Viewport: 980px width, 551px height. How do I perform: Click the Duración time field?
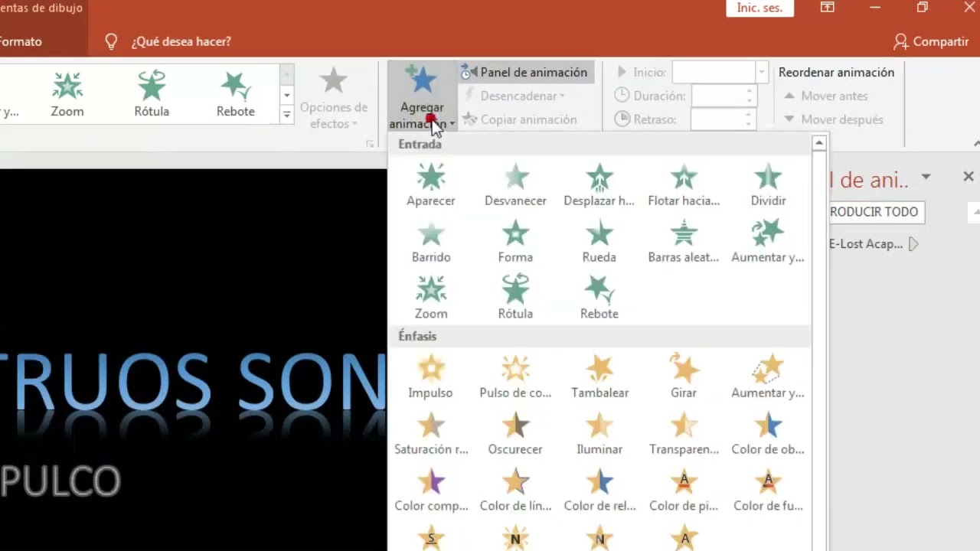pos(724,96)
